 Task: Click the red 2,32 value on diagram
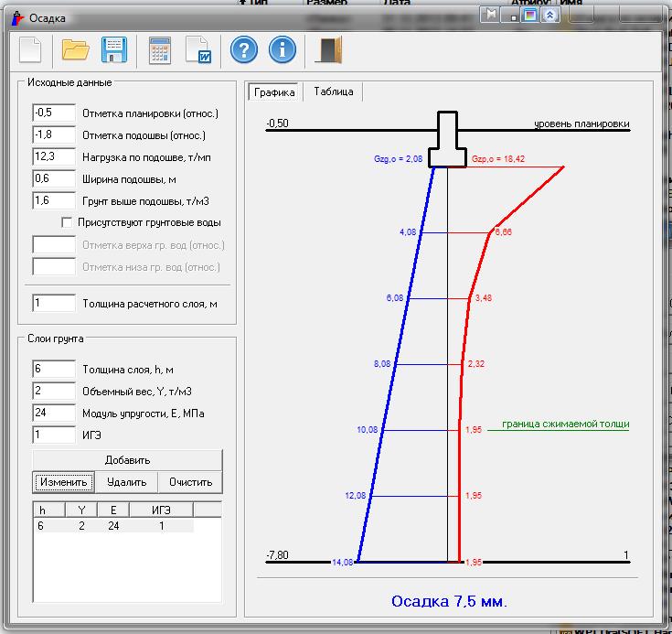pyautogui.click(x=476, y=364)
